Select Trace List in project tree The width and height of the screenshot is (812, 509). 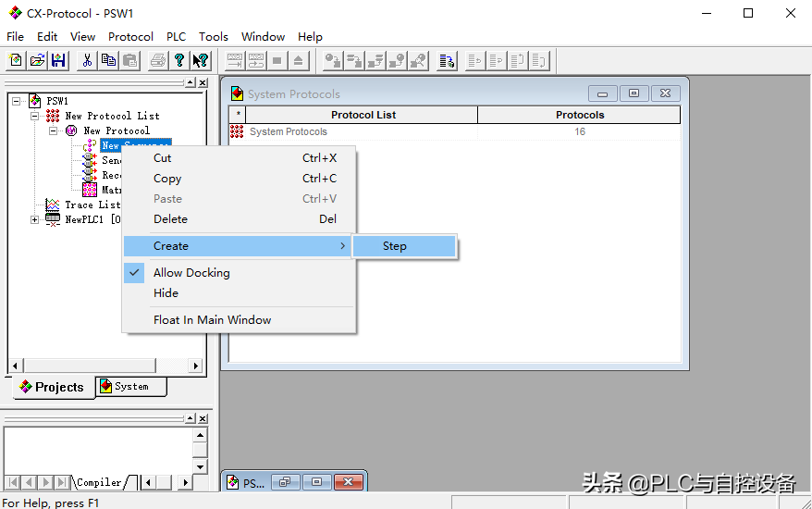(x=92, y=205)
